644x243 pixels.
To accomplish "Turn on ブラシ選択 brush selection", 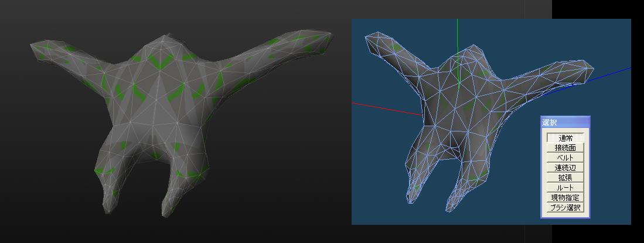I will pyautogui.click(x=565, y=208).
